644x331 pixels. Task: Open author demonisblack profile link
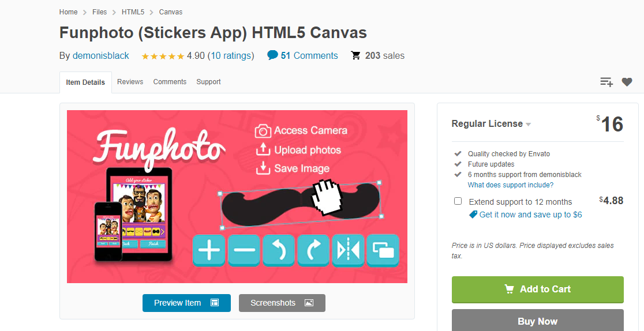click(x=100, y=56)
